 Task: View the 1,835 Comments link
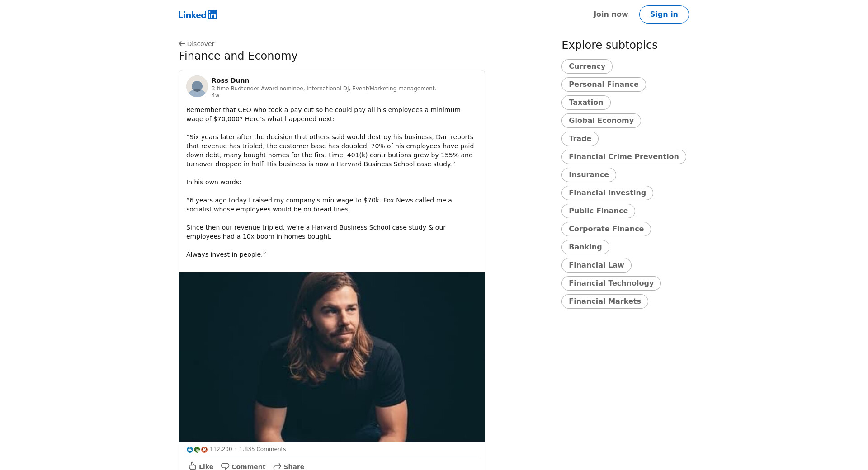click(262, 449)
